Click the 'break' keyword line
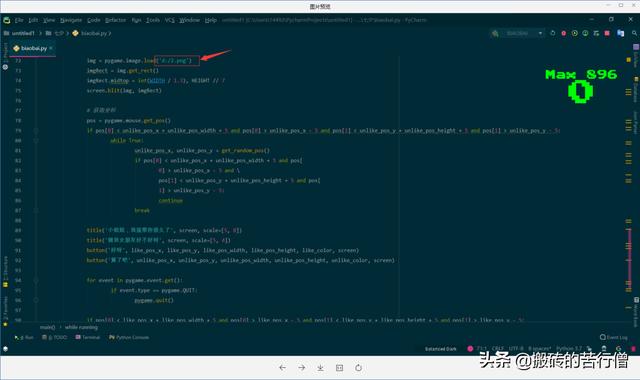The width and height of the screenshot is (640, 380). (x=142, y=211)
